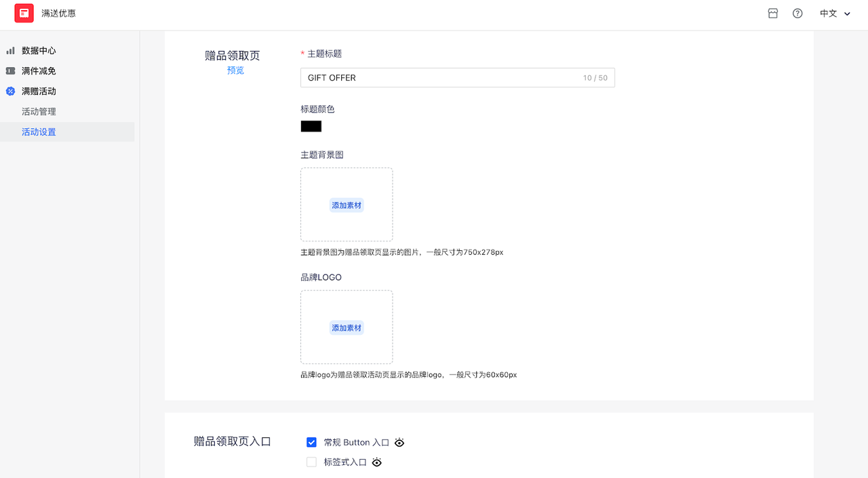This screenshot has height=478, width=868.
Task: Select the 满件减免 coupon icon in sidebar
Action: coord(10,71)
